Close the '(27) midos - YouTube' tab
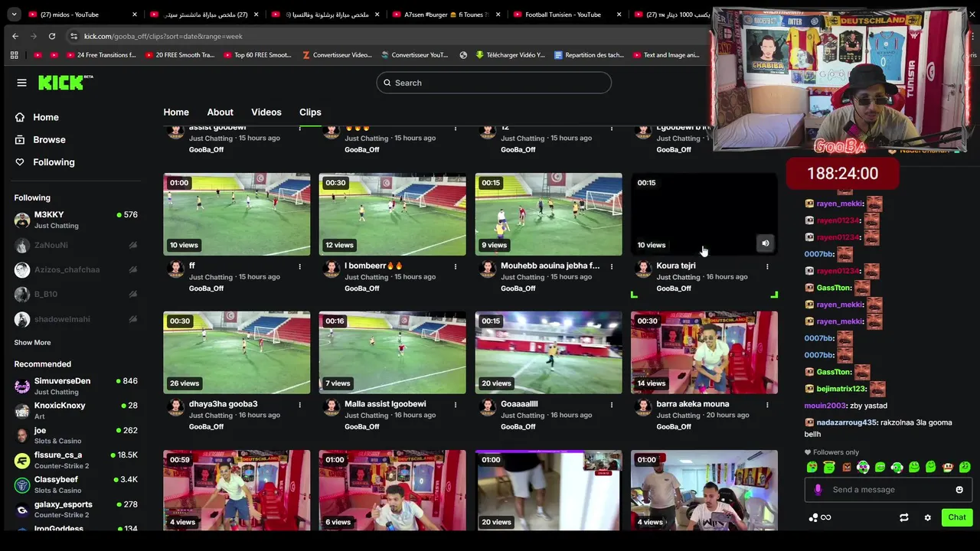The width and height of the screenshot is (980, 551). click(x=135, y=15)
